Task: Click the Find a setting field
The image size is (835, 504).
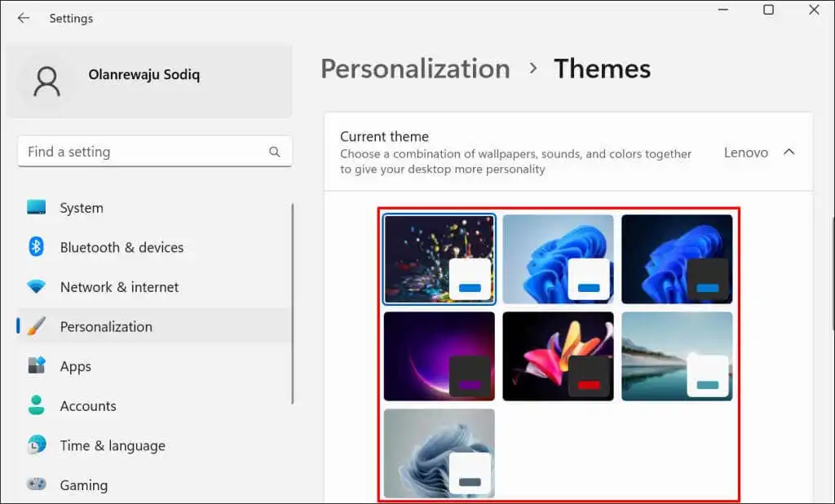Action: pos(154,152)
